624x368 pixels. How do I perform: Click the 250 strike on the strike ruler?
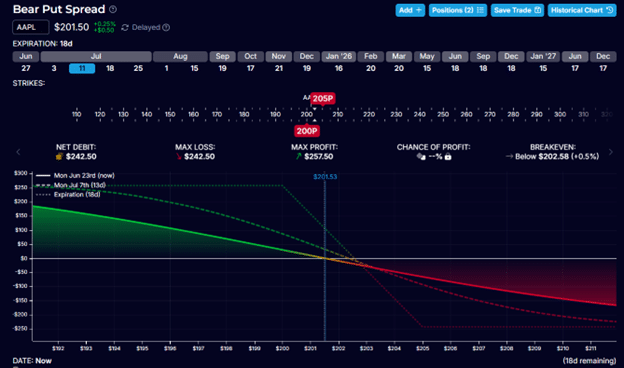click(443, 115)
